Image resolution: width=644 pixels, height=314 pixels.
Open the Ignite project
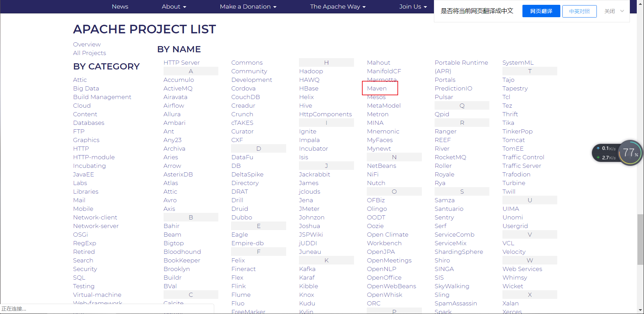pos(308,131)
